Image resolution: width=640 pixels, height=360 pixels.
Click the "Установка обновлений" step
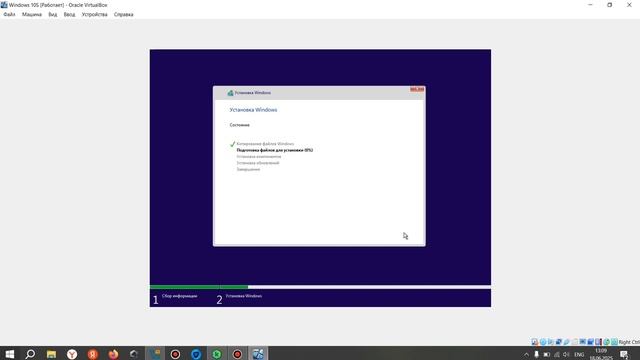click(x=258, y=163)
